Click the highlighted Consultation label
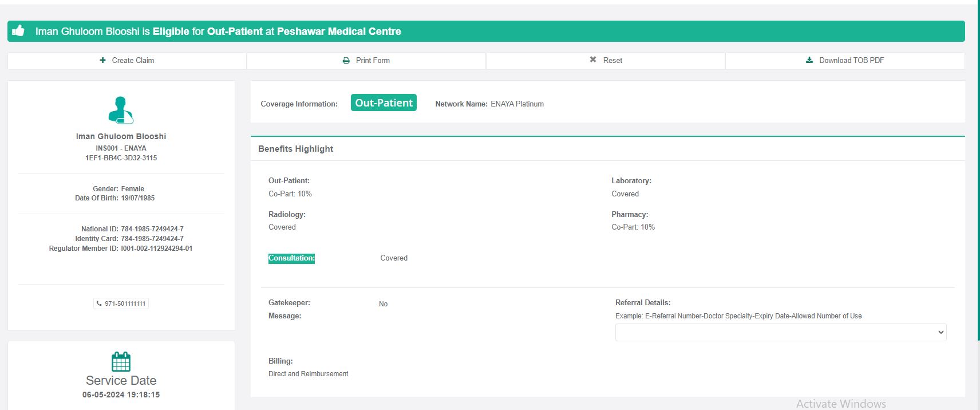This screenshot has height=410, width=980. [x=291, y=258]
